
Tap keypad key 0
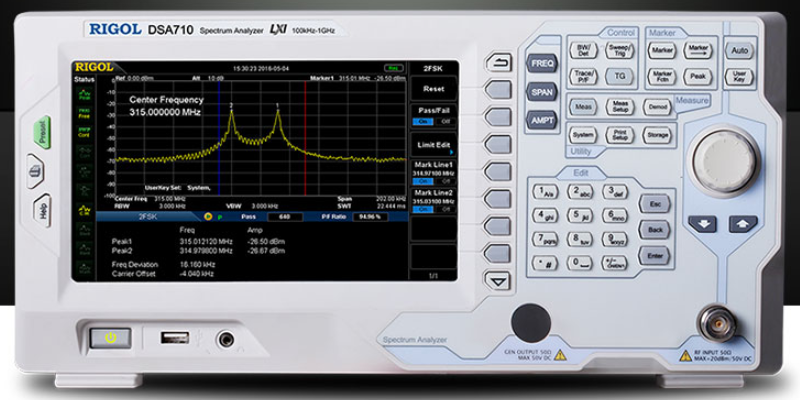(x=580, y=262)
